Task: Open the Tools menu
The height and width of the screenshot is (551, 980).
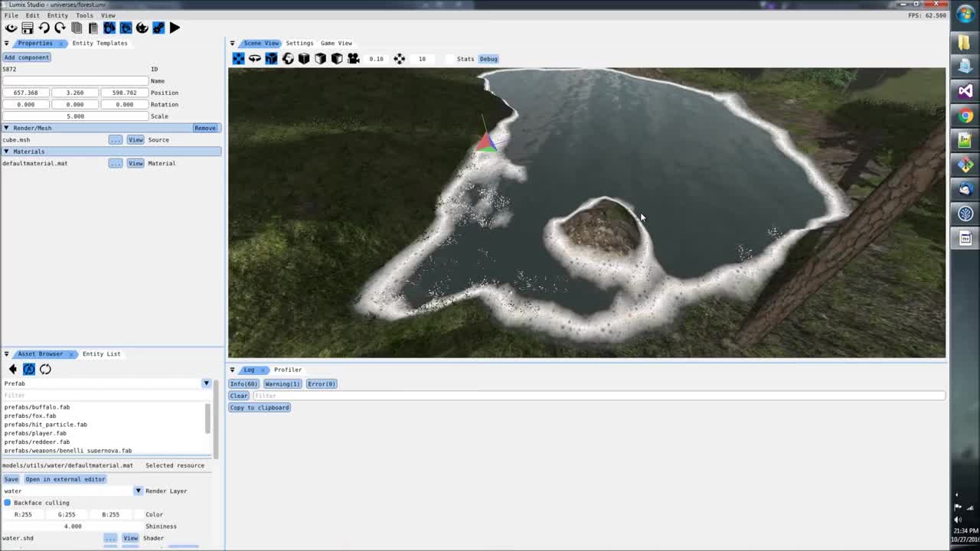Action: click(84, 15)
